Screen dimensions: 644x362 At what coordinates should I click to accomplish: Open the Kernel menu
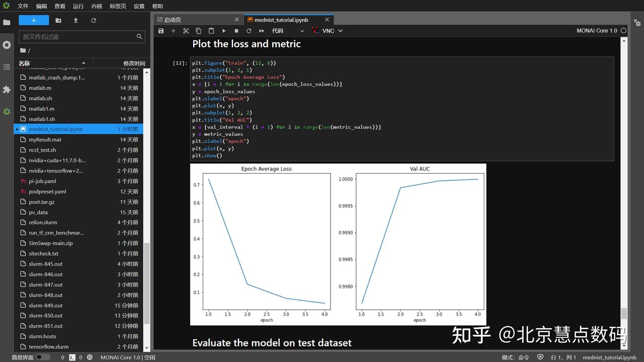(97, 6)
